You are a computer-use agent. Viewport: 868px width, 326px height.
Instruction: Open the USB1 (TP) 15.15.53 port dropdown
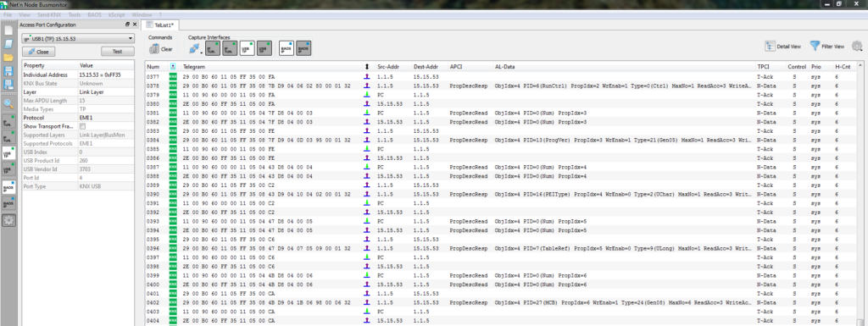pos(78,39)
